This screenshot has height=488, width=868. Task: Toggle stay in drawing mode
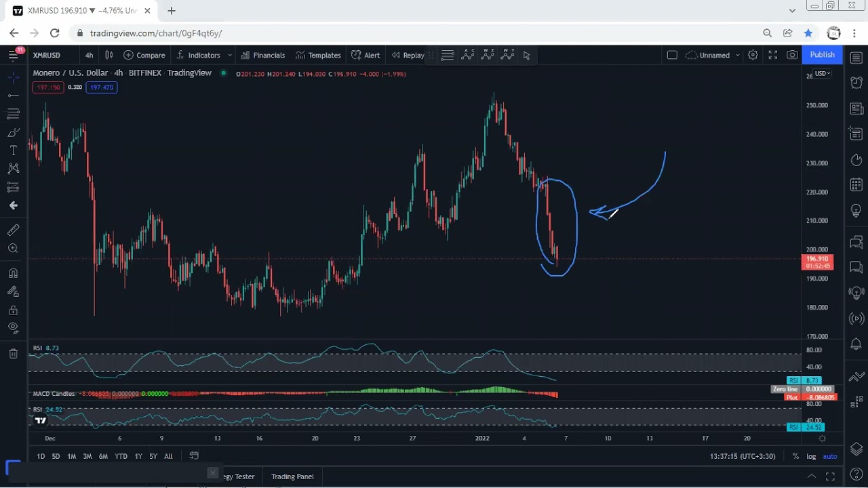pos(13,291)
